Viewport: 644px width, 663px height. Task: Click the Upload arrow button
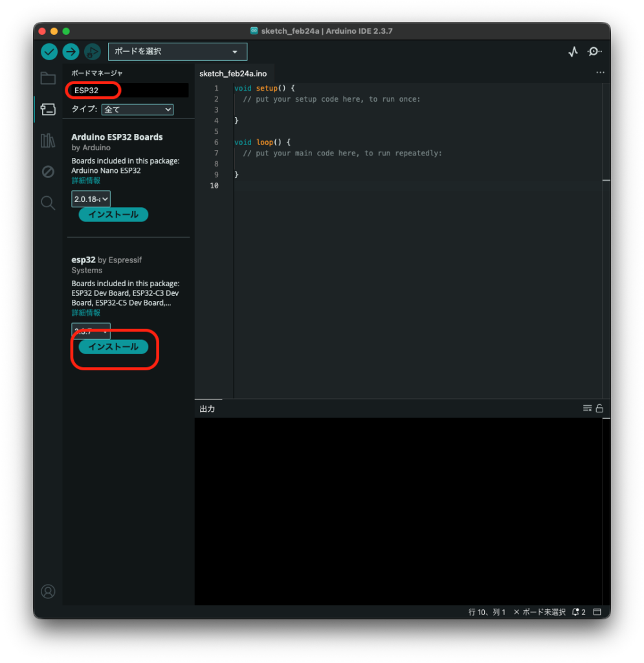point(71,52)
